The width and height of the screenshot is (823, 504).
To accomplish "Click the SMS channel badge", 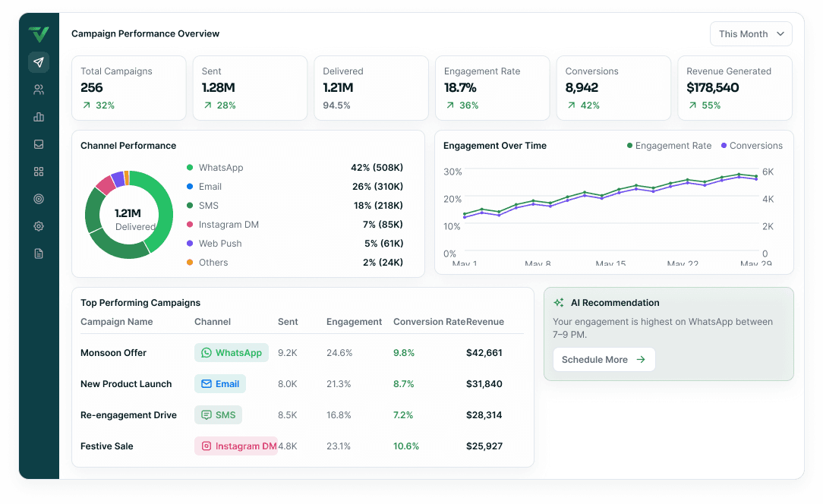I will coord(219,414).
